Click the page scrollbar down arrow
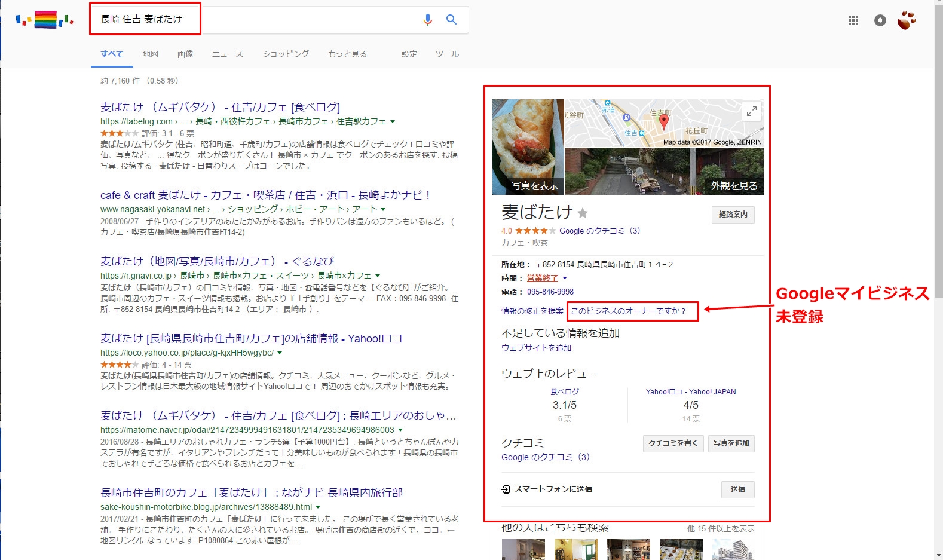The image size is (943, 560). (938, 555)
